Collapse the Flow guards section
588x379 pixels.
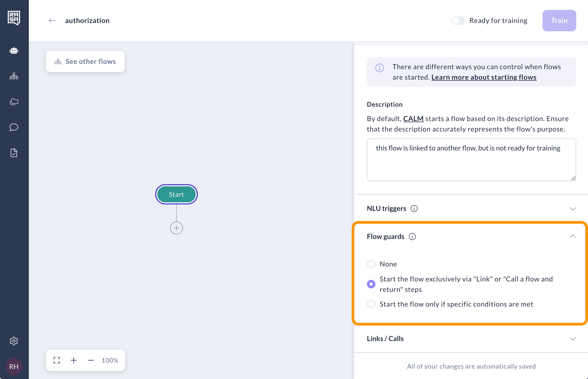[x=573, y=237]
